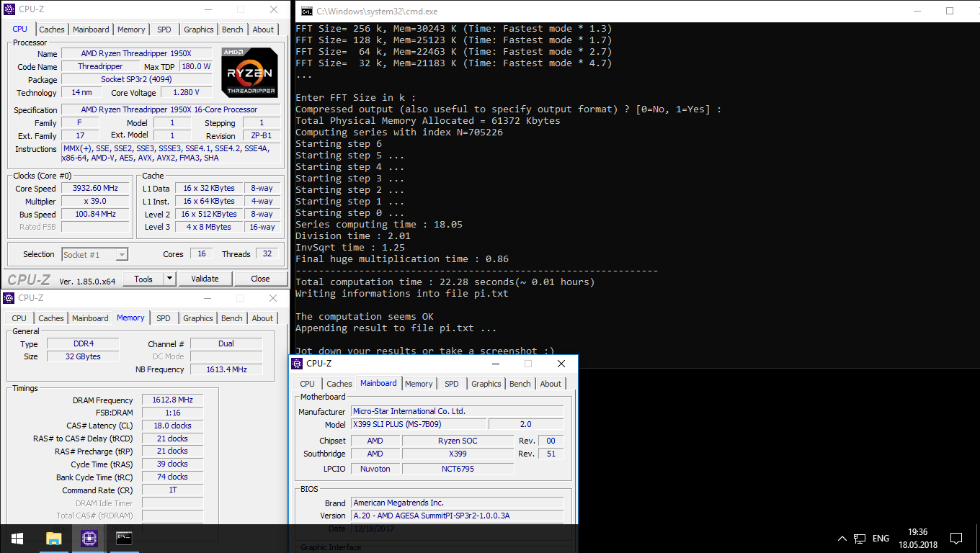Click the Validate button
This screenshot has width=980, height=553.
pos(205,279)
